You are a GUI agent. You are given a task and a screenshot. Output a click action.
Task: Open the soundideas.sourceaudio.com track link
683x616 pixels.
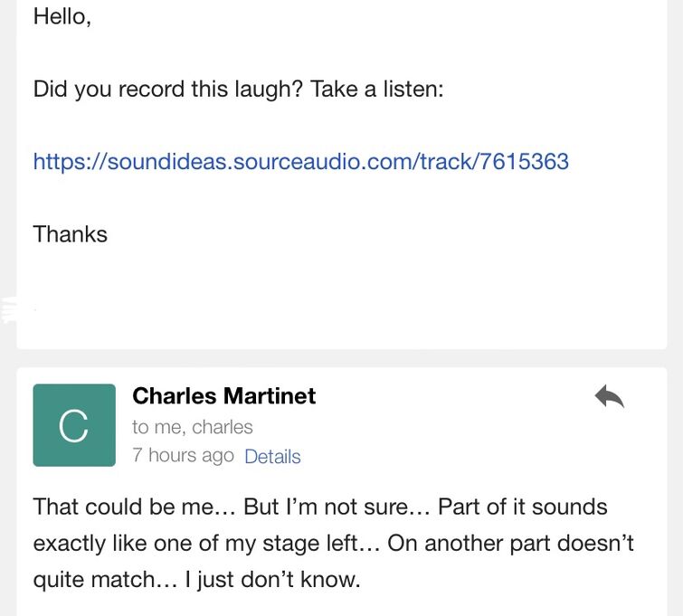300,162
